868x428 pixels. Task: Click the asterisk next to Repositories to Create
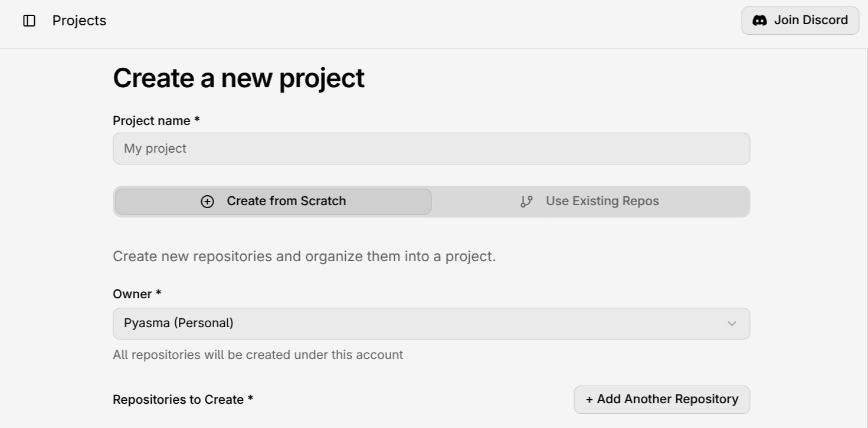click(x=250, y=399)
